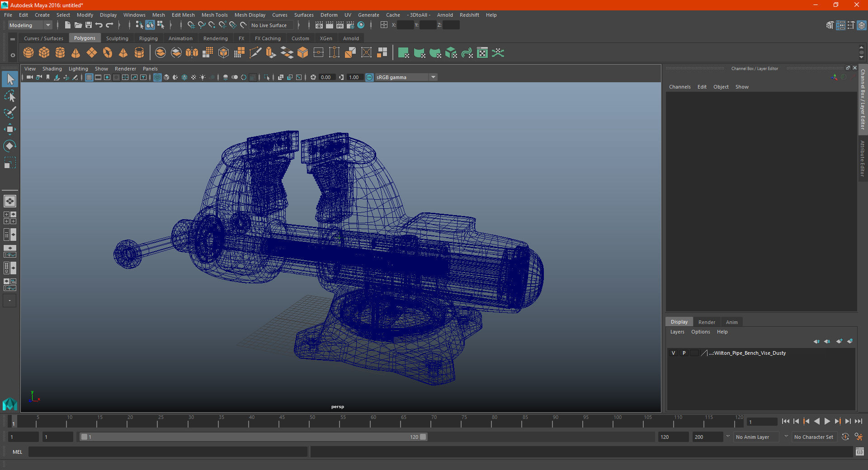Open the Script Editor icon at bottom right
Viewport: 868px width, 470px height.
859,451
